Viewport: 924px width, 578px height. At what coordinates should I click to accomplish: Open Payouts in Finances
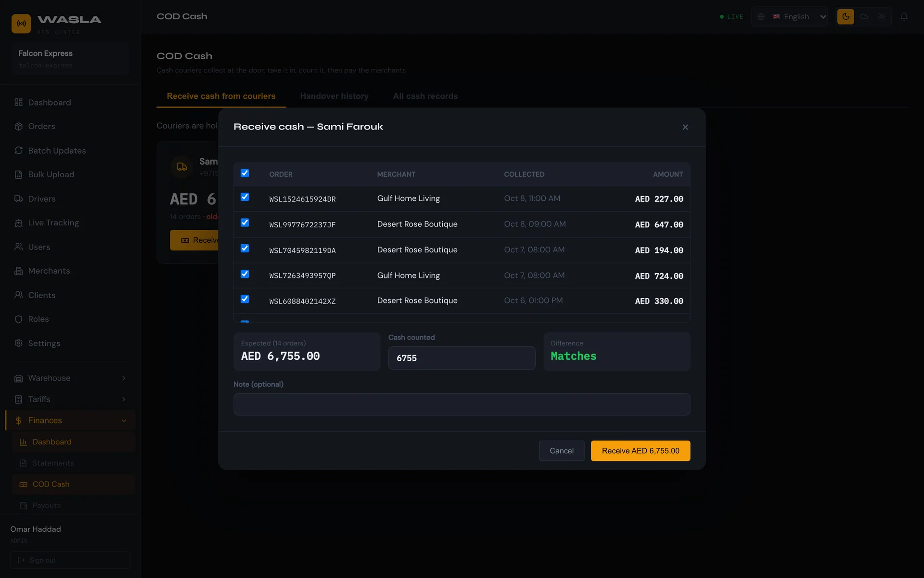pos(73,505)
